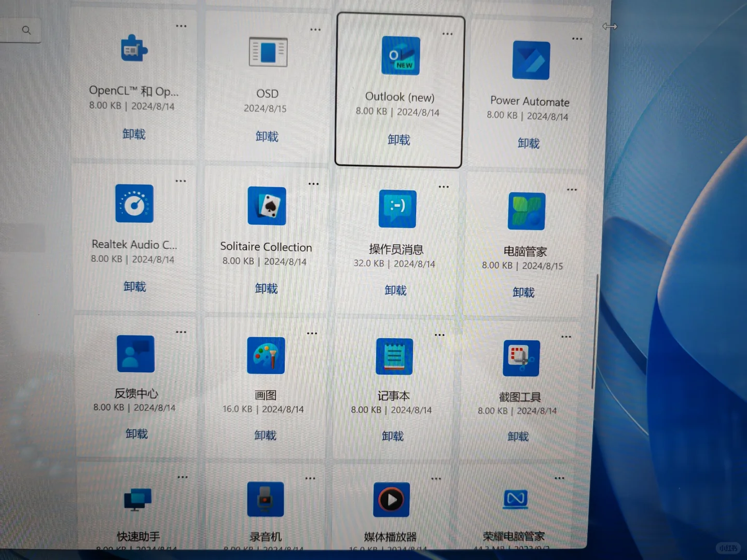
Task: Click the 电脑管家 green icon
Action: tap(527, 211)
